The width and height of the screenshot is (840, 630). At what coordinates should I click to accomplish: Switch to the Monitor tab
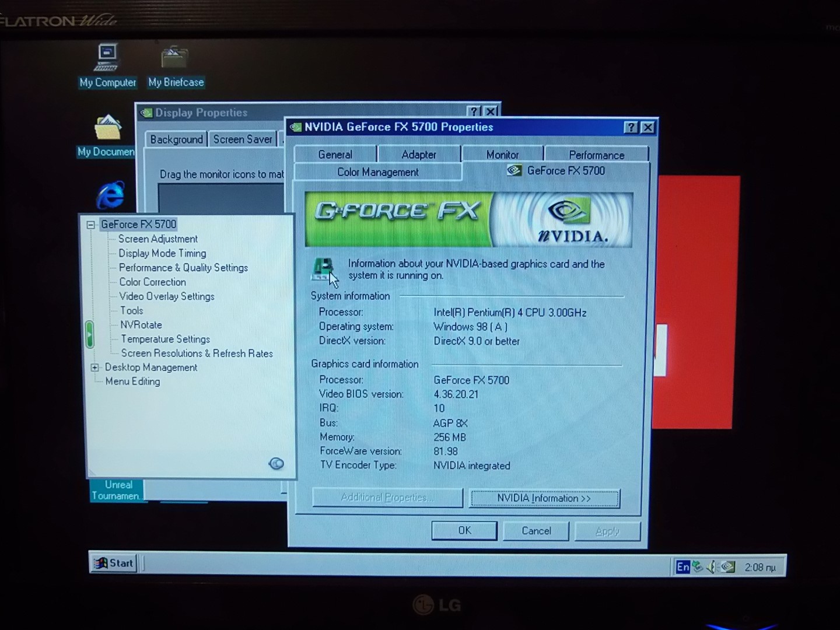pyautogui.click(x=502, y=155)
